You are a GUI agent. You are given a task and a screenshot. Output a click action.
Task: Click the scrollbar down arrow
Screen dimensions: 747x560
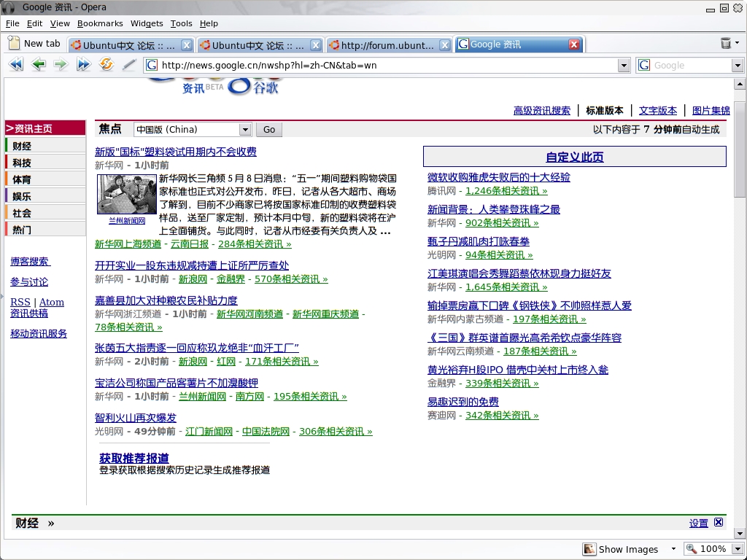pos(740,533)
